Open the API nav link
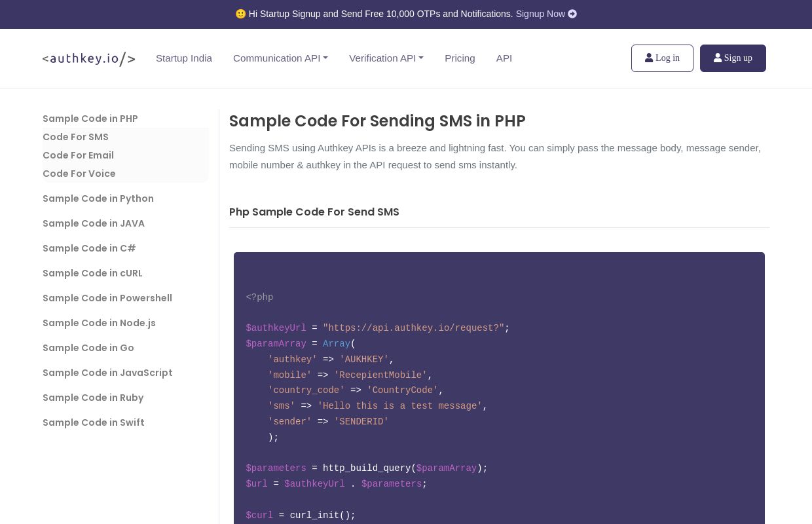Screen dimensions: 812x524 pos(504,58)
